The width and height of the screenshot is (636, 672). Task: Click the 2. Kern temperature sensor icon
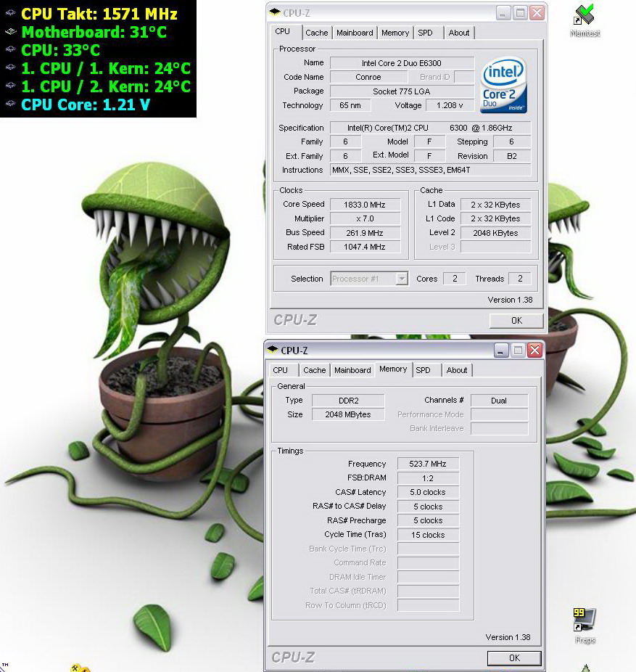coord(10,86)
